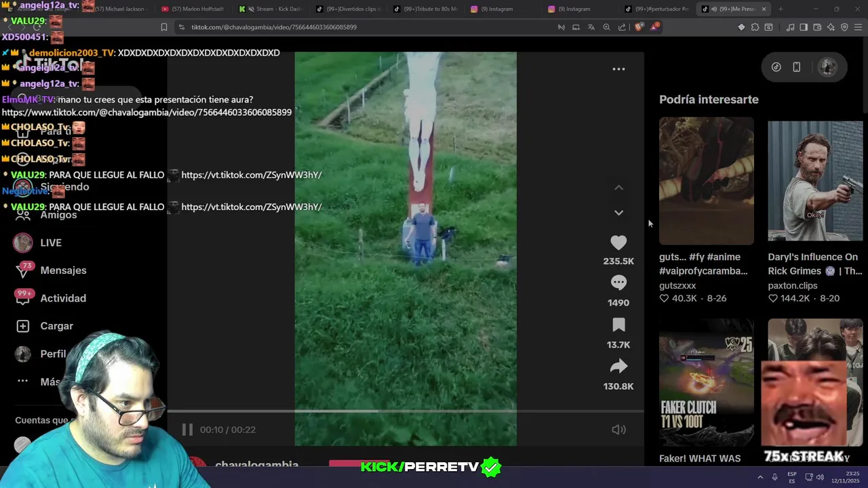Open the Brave VPN shield icon
This screenshot has width=868, height=488.
point(844,27)
